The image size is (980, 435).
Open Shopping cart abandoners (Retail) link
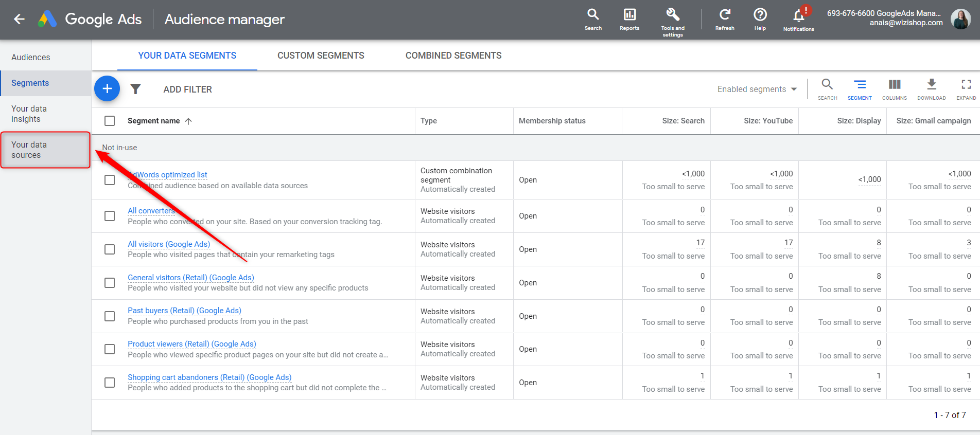point(209,377)
